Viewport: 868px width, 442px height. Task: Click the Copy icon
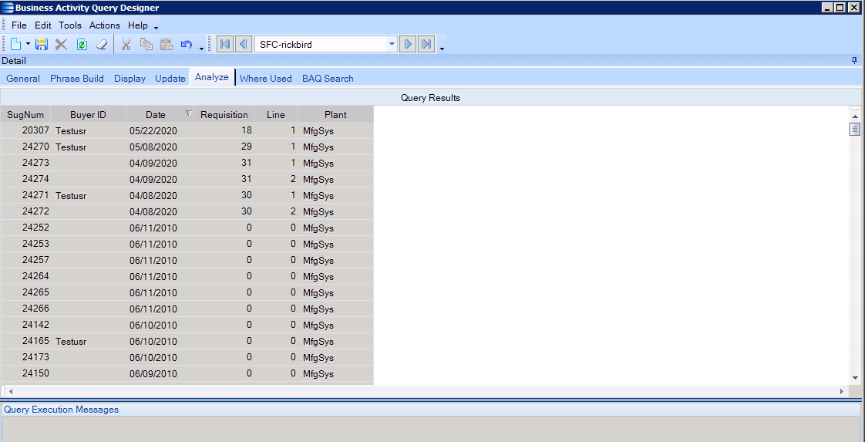click(146, 44)
